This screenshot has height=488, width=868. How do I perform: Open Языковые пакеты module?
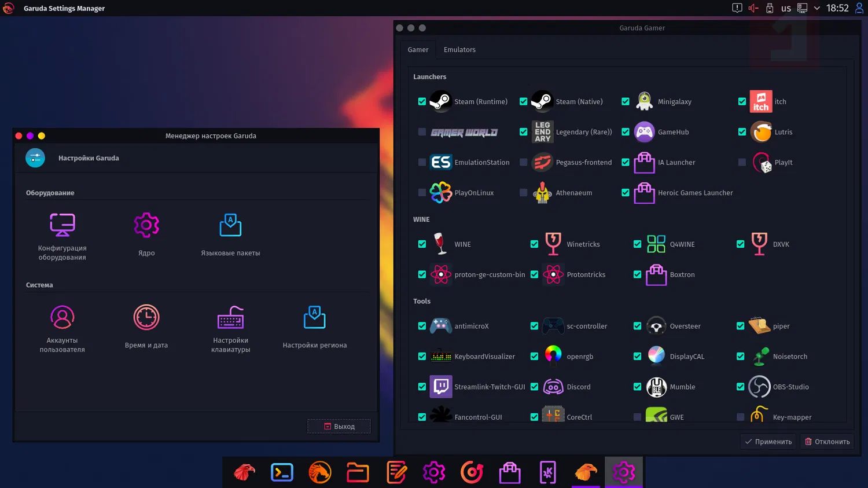pos(230,234)
